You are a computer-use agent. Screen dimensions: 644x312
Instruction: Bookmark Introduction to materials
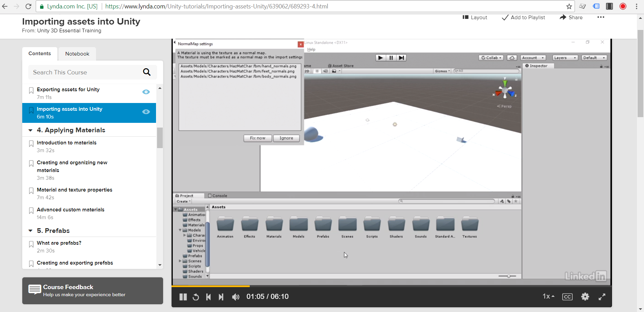click(31, 144)
